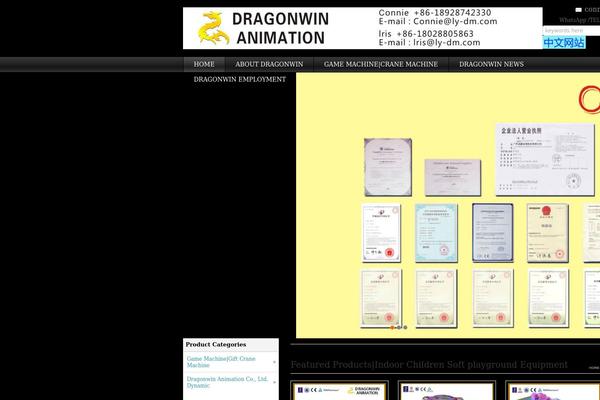Click the Featured Products heading text

(429, 364)
